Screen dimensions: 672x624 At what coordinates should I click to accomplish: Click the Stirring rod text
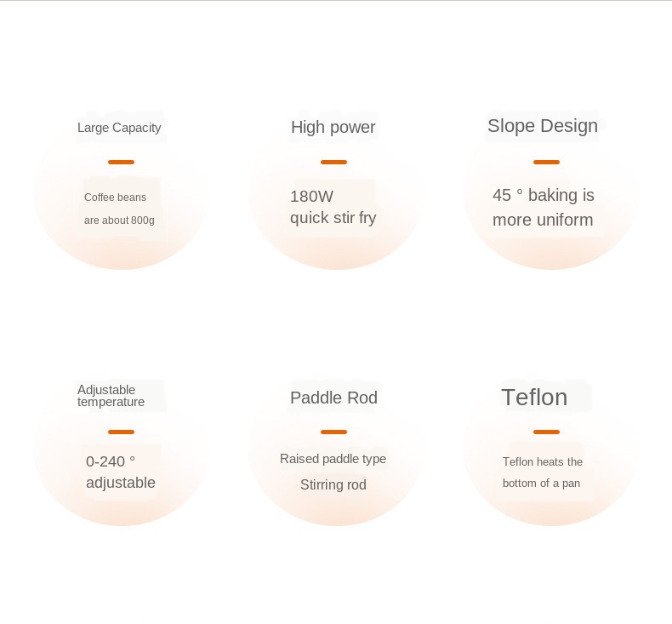click(x=333, y=484)
